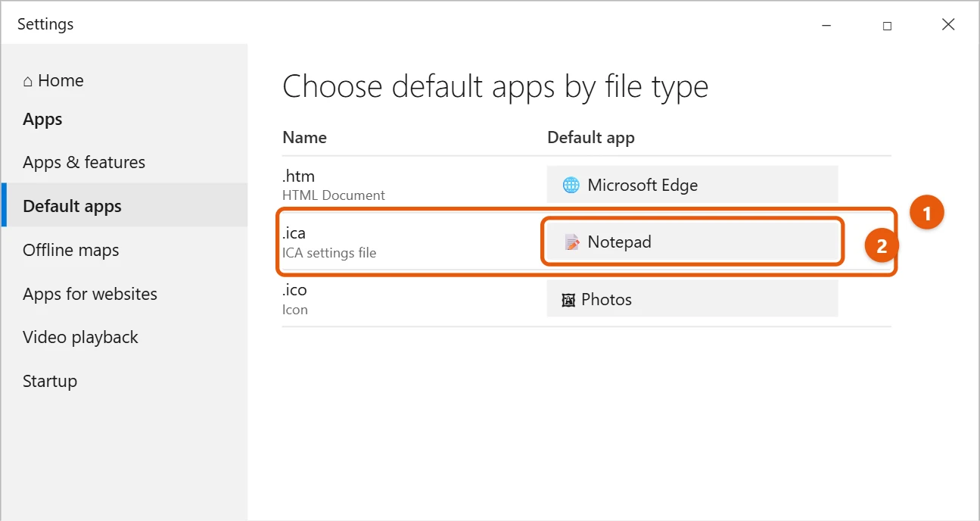This screenshot has width=980, height=521.
Task: Minimize the Settings window
Action: coord(826,25)
